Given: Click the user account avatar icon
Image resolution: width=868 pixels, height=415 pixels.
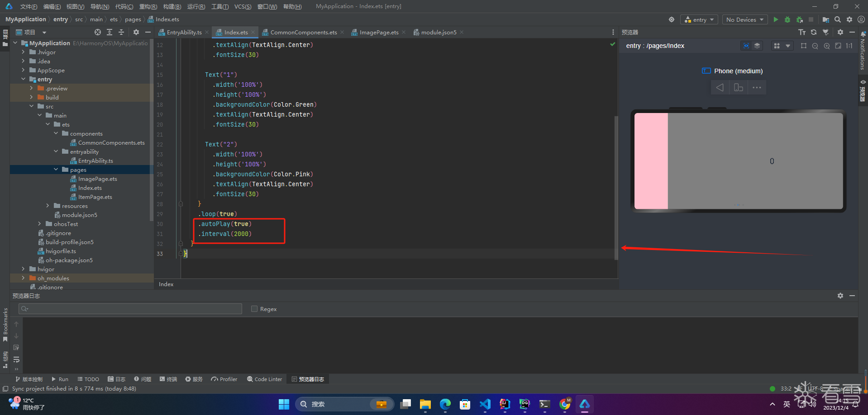Looking at the screenshot, I should (861, 19).
